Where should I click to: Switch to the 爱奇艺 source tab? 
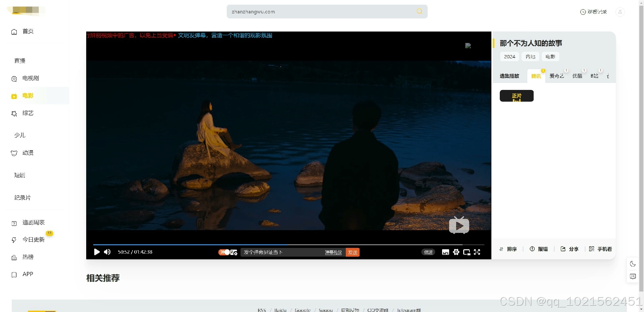tap(557, 76)
